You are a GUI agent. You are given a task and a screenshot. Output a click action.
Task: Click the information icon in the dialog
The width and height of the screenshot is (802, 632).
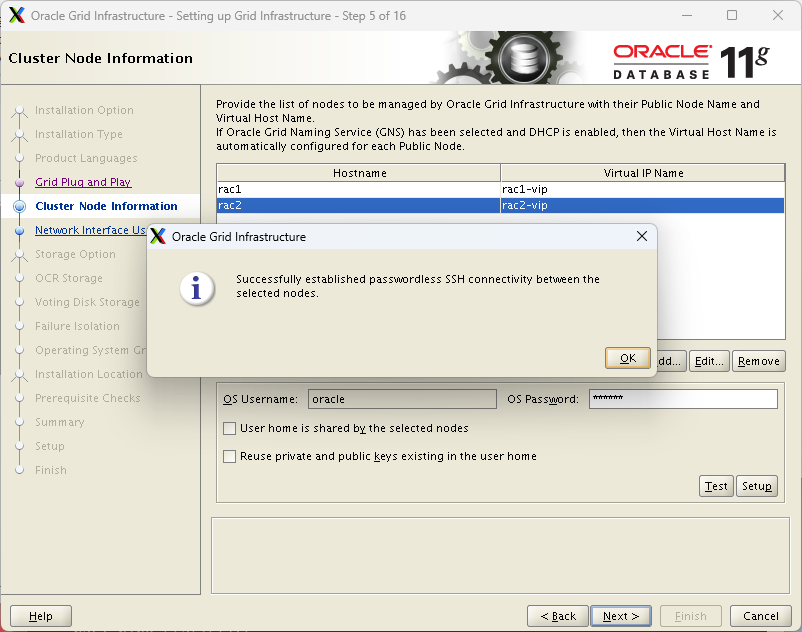point(196,289)
